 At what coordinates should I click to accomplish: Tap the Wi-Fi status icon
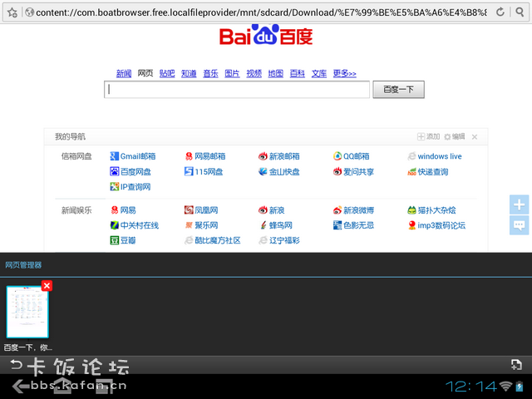(506, 387)
